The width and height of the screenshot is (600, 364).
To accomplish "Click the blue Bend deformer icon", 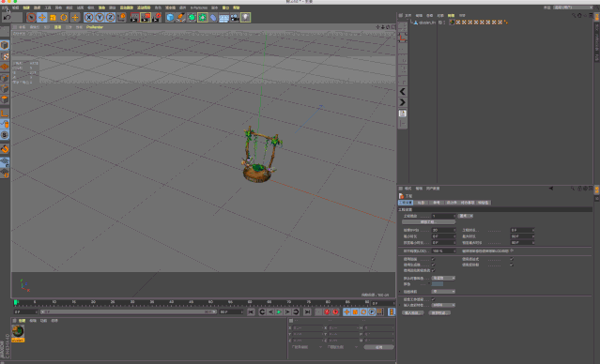I will click(x=213, y=17).
